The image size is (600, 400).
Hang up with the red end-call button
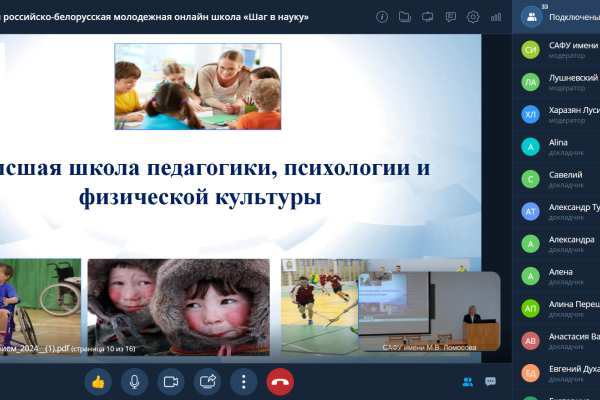tap(281, 381)
